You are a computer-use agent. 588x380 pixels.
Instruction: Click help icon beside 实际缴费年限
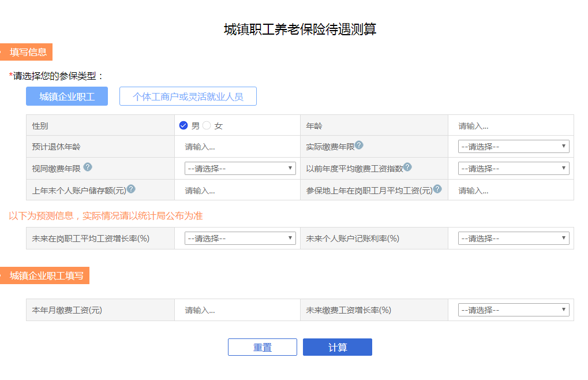click(x=359, y=145)
